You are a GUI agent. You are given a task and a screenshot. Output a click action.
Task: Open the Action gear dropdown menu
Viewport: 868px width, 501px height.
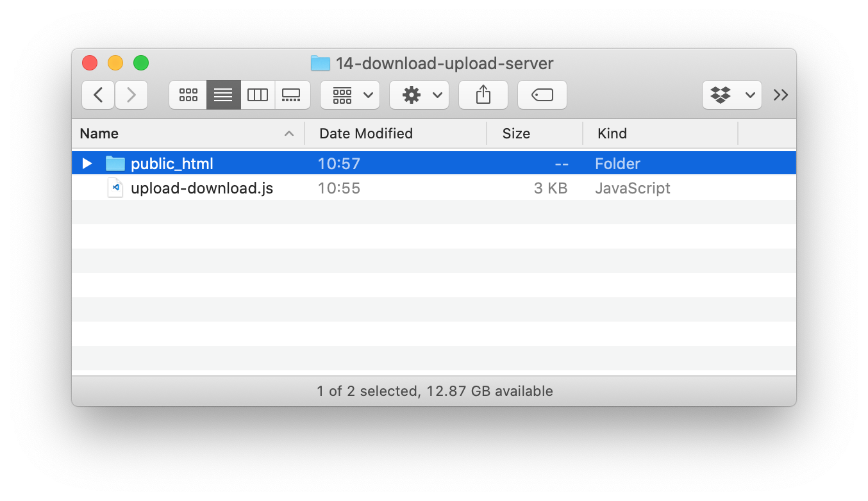coord(419,95)
